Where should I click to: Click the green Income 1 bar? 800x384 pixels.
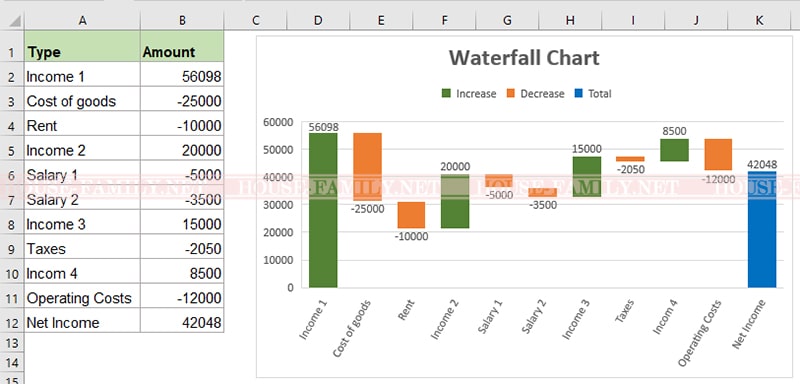click(x=323, y=210)
